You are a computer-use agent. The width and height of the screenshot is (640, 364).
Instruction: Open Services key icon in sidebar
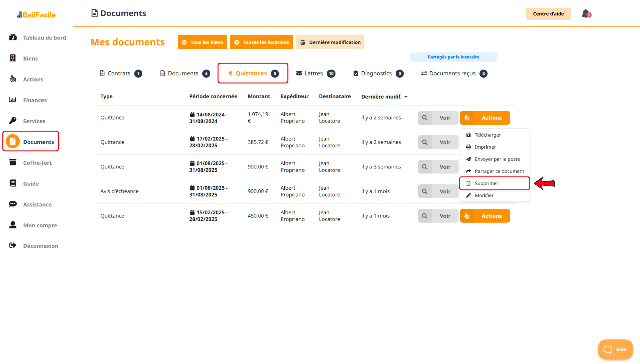13,121
